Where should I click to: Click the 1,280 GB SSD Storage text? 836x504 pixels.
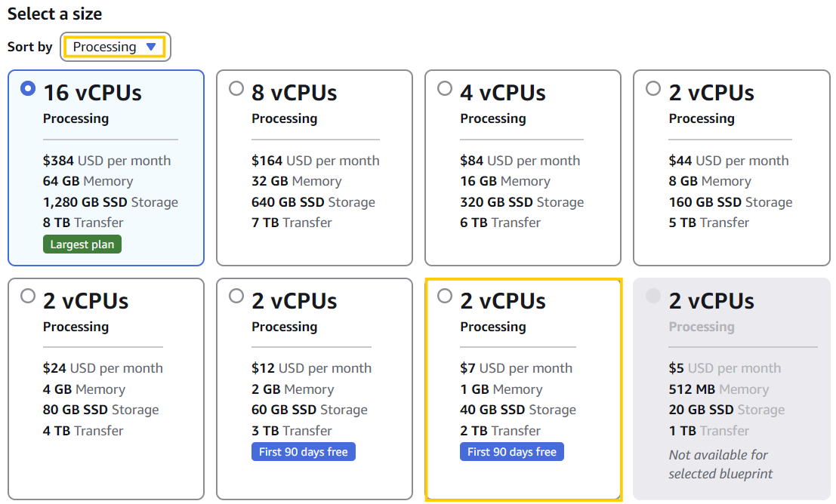110,202
